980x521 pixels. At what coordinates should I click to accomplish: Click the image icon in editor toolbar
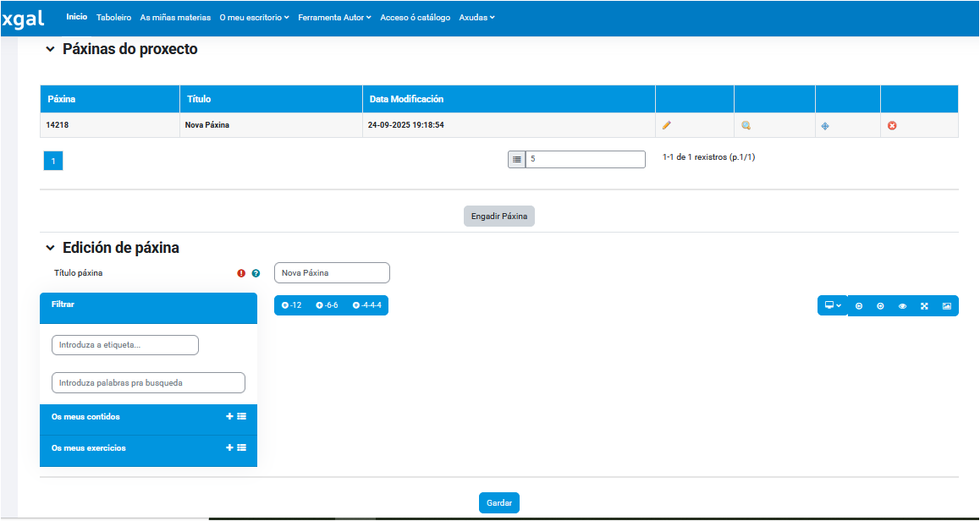(x=946, y=306)
